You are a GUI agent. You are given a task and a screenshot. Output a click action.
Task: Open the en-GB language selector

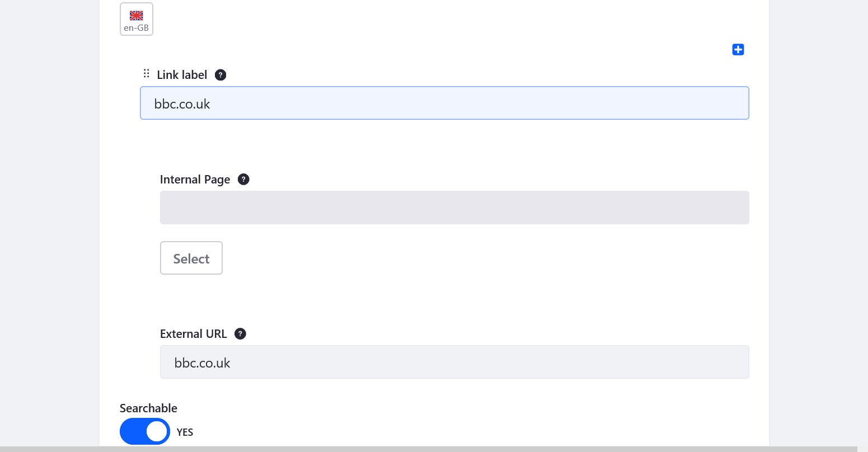click(137, 19)
